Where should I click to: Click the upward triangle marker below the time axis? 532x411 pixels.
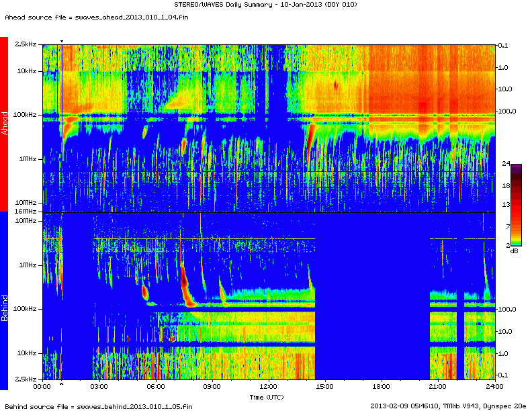[62, 384]
